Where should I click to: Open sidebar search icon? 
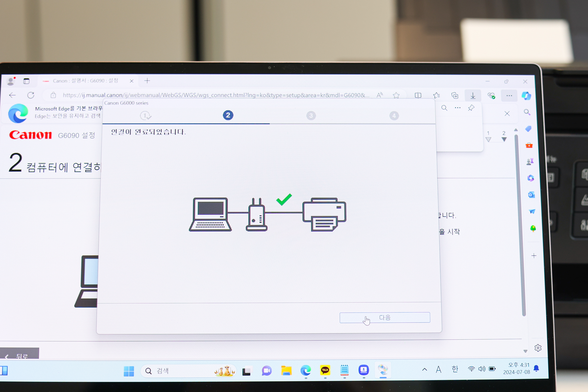click(x=527, y=112)
